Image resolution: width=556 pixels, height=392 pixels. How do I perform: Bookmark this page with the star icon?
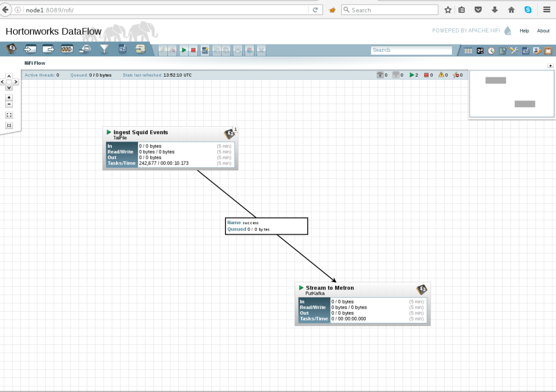448,10
